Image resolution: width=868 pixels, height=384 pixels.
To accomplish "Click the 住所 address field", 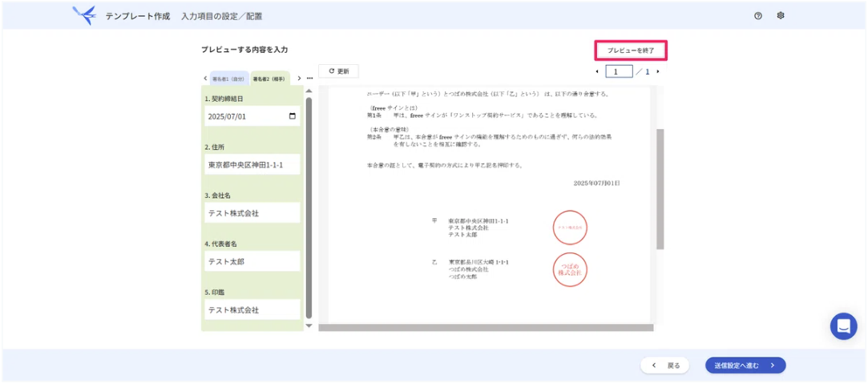I will 252,165.
